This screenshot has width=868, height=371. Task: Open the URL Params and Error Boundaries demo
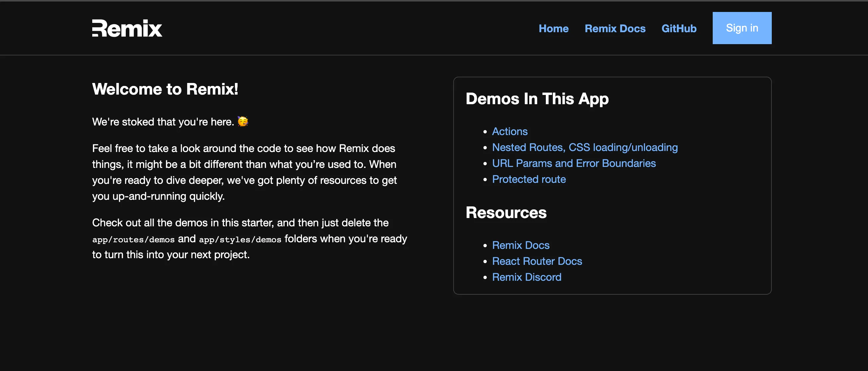point(574,163)
